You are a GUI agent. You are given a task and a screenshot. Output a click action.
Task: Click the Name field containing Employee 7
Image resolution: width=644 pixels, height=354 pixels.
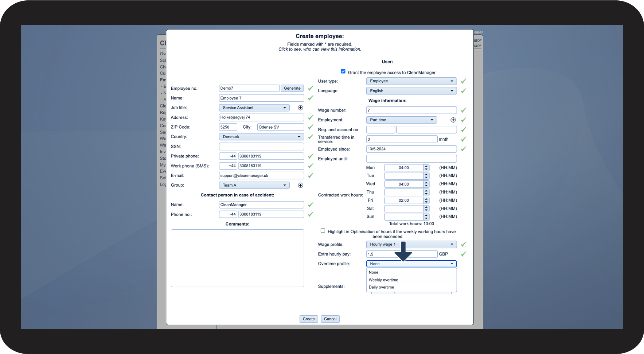[x=261, y=98]
